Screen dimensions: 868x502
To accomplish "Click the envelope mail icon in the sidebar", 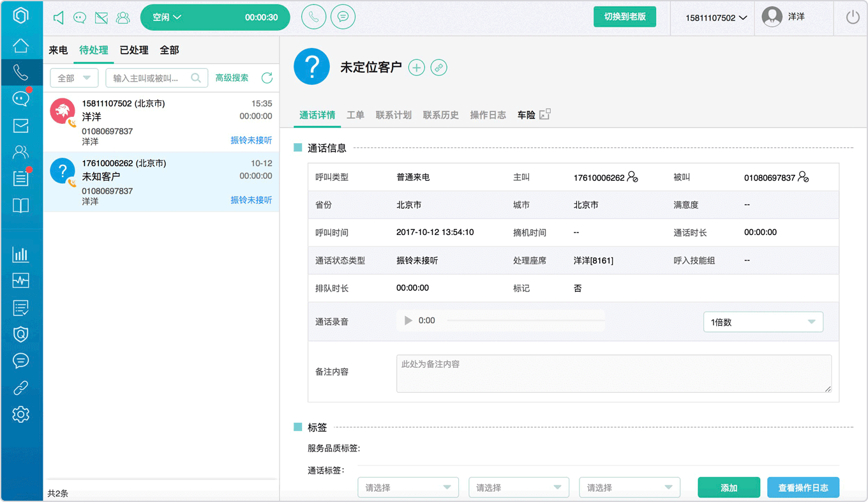I will click(21, 125).
